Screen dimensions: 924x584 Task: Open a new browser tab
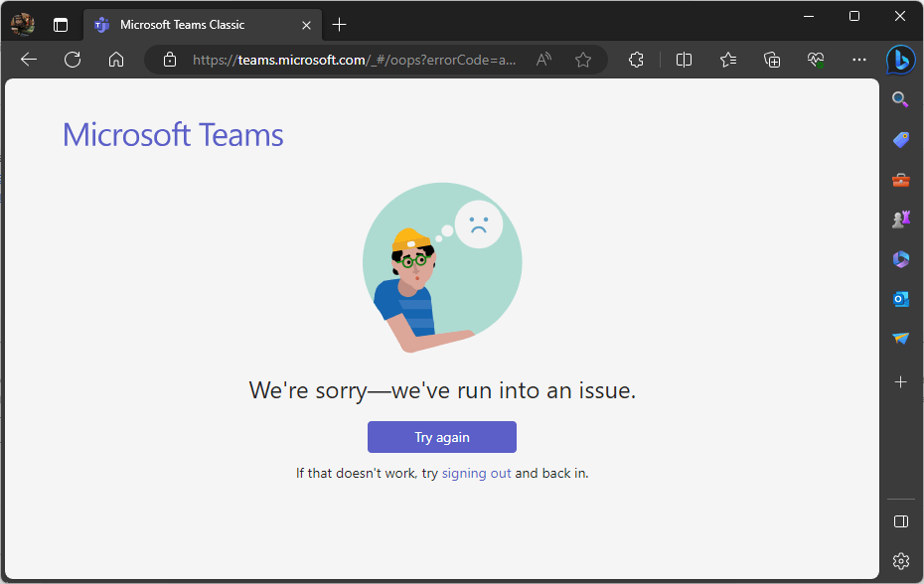(340, 25)
